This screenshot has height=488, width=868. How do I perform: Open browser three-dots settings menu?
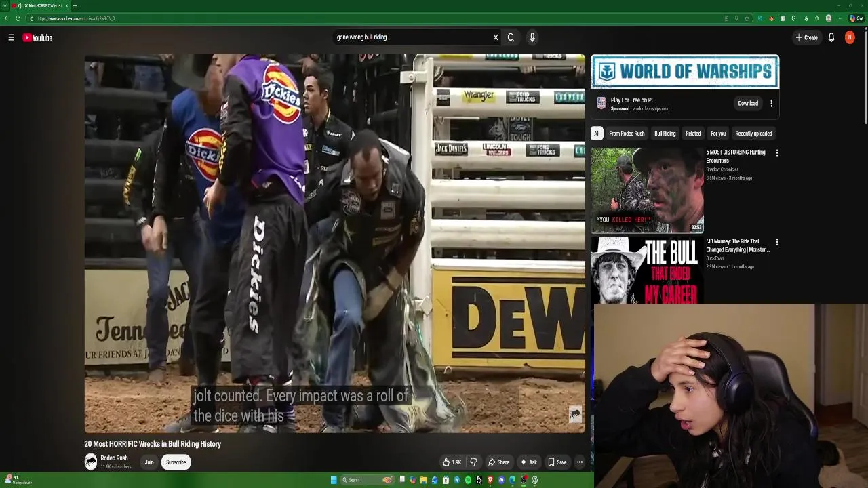click(x=840, y=18)
